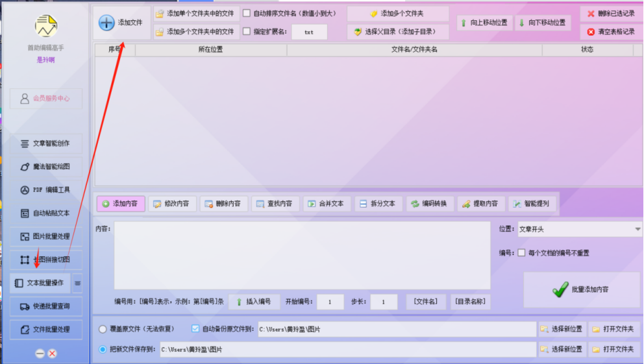Switch to 编码转换 tab
644x364 pixels.
[x=430, y=204]
